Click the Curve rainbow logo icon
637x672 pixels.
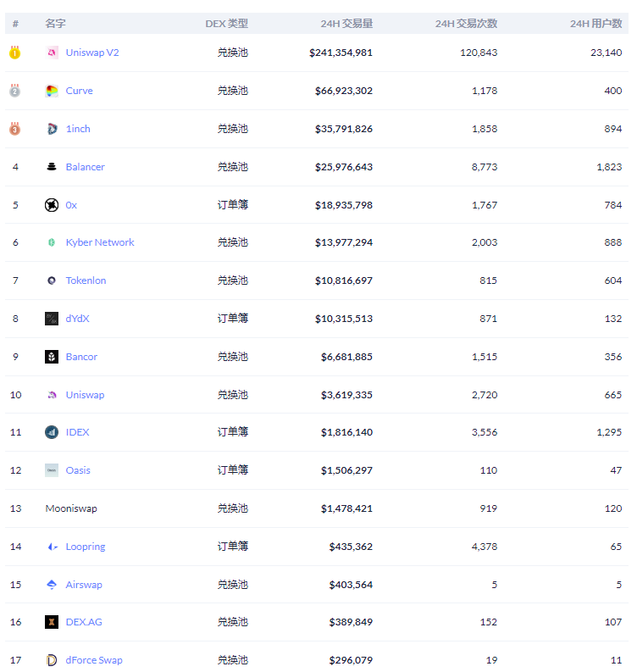pos(52,91)
